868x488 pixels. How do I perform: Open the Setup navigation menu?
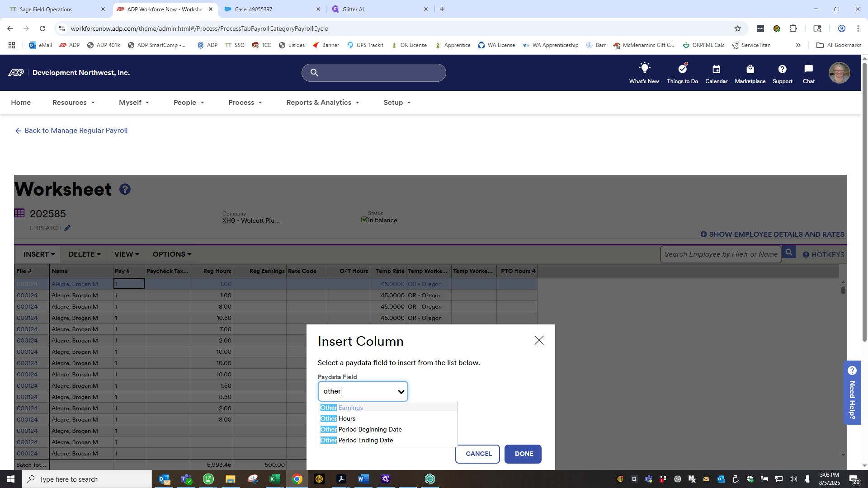coord(397,103)
